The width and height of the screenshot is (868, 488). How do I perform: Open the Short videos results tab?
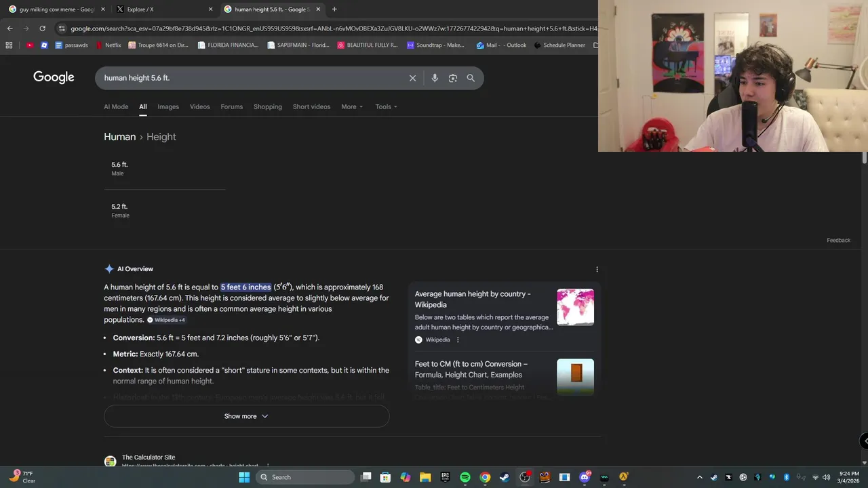(x=311, y=106)
